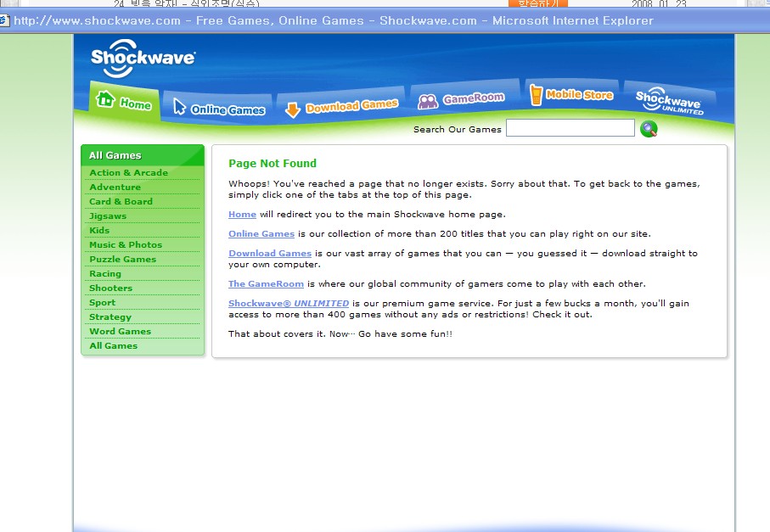Click the Shockwave logo in the header

pyautogui.click(x=143, y=59)
